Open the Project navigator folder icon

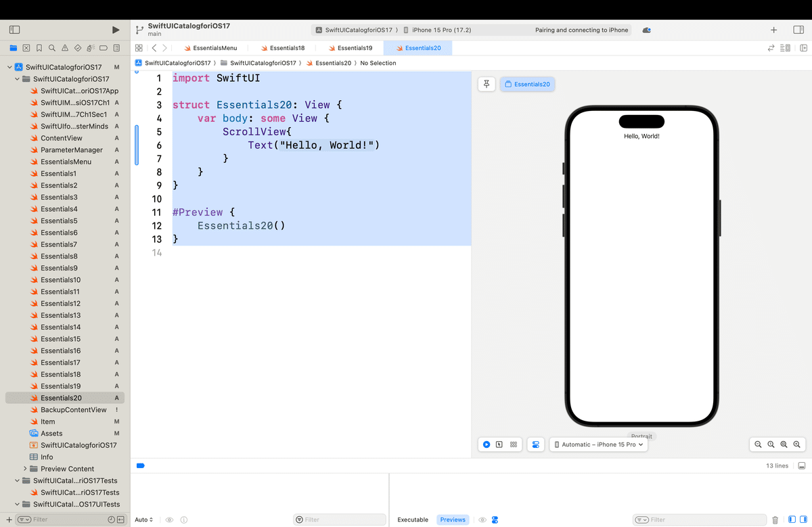[13, 48]
